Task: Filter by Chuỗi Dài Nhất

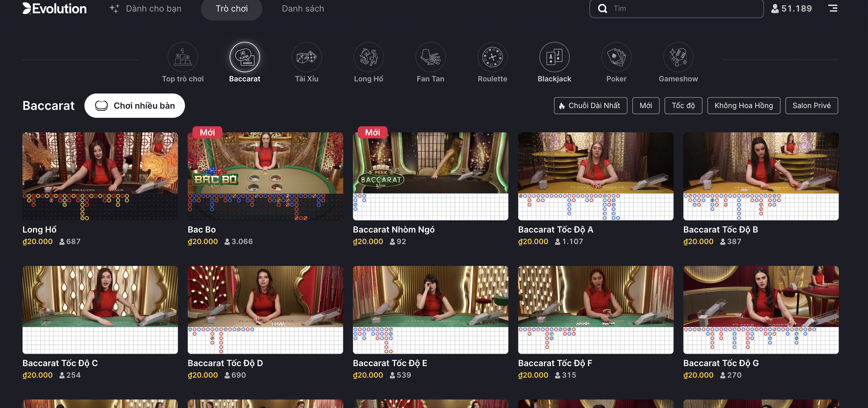Action: coord(591,106)
